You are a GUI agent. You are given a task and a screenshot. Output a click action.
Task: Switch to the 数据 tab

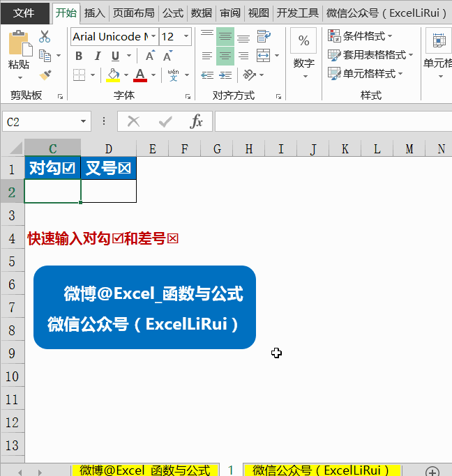pos(202,13)
